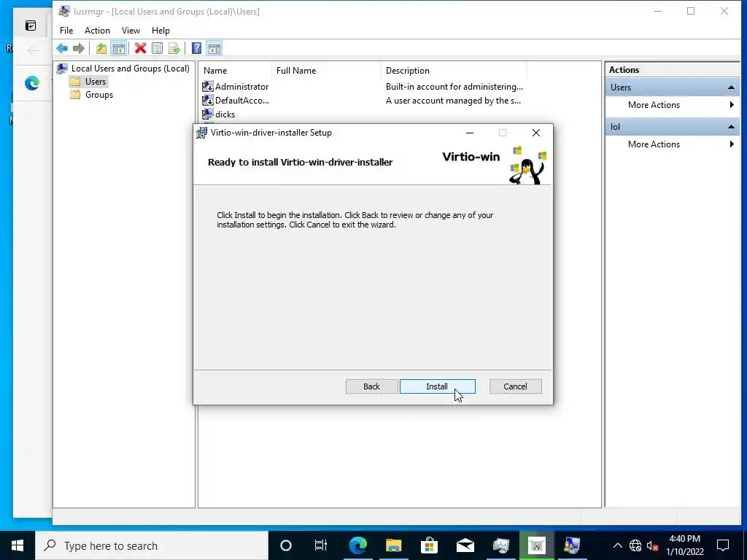Click the Administrator user account icon
747x560 pixels.
[x=207, y=86]
